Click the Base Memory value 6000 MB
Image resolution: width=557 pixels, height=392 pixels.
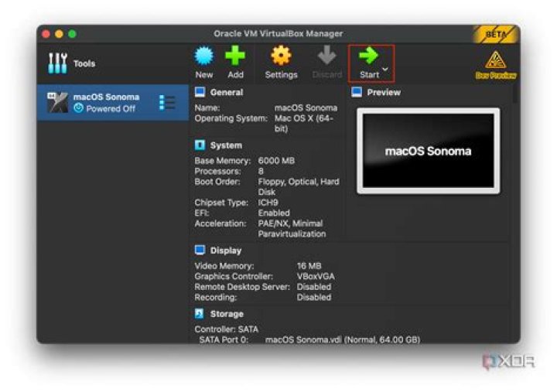[x=276, y=161]
